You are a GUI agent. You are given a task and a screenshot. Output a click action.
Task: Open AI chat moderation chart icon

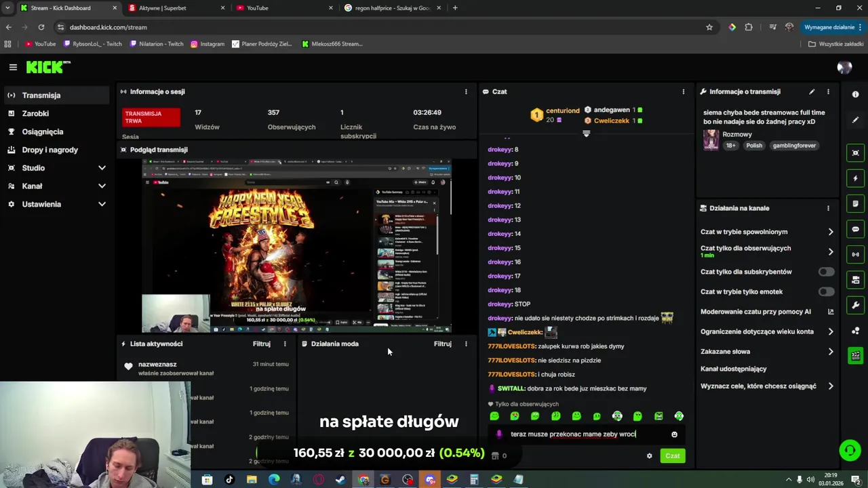831,312
